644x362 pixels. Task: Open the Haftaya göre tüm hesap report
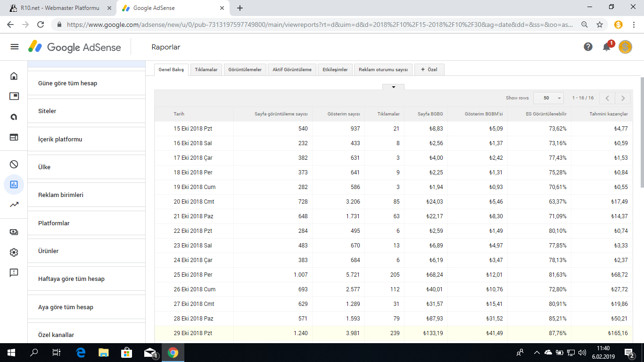[x=86, y=279]
